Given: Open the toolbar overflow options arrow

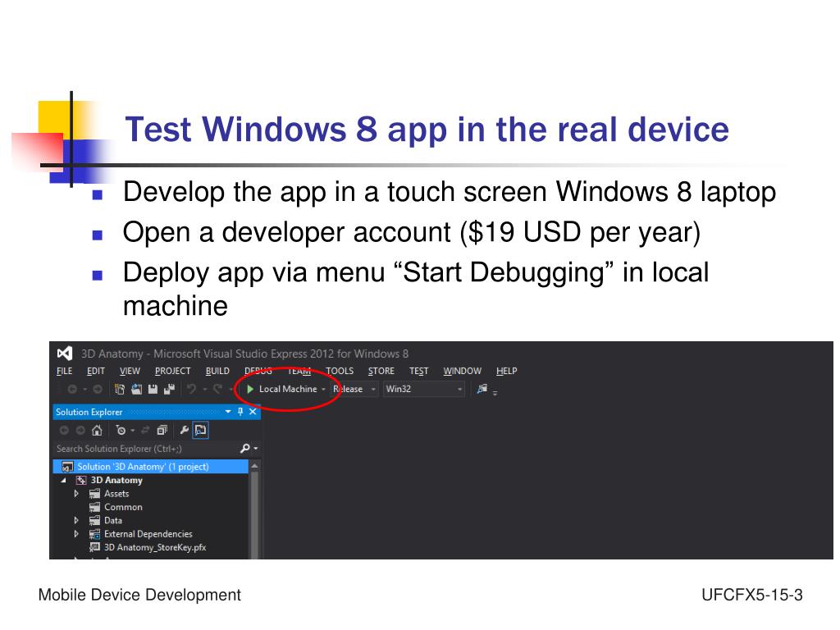Looking at the screenshot, I should pyautogui.click(x=495, y=393).
